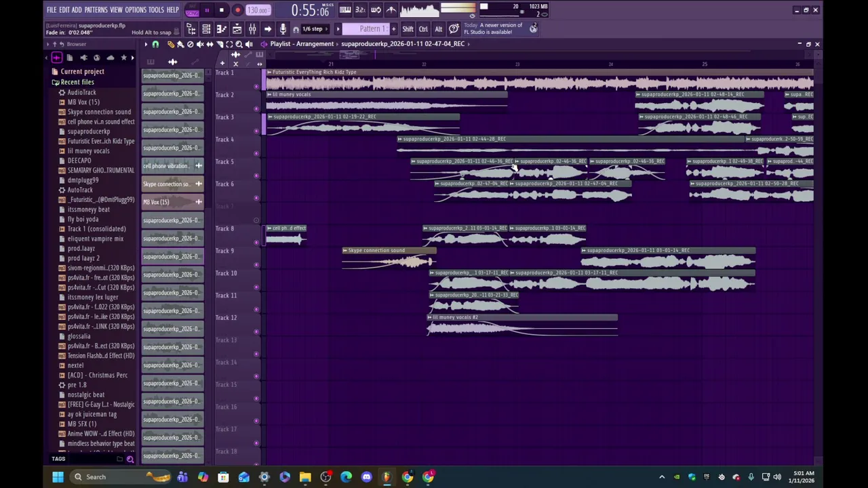Open the PATTERNS menu
The height and width of the screenshot is (488, 868).
(96, 10)
